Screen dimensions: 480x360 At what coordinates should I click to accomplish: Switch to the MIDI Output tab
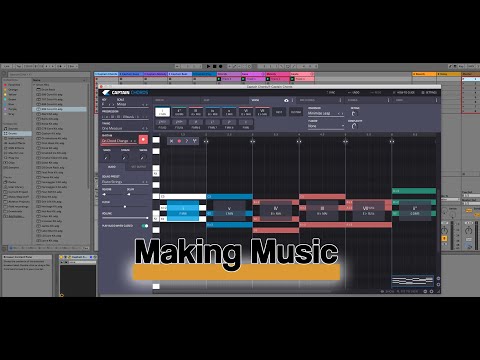pyautogui.click(x=138, y=167)
